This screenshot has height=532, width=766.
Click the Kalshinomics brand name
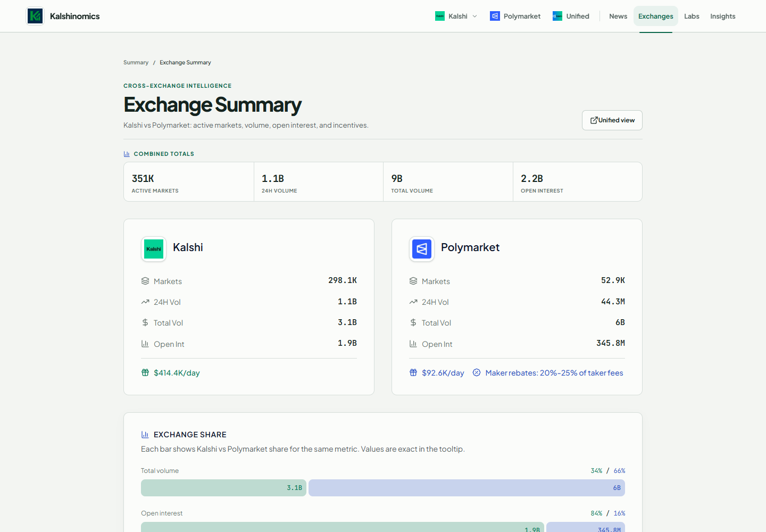[75, 16]
